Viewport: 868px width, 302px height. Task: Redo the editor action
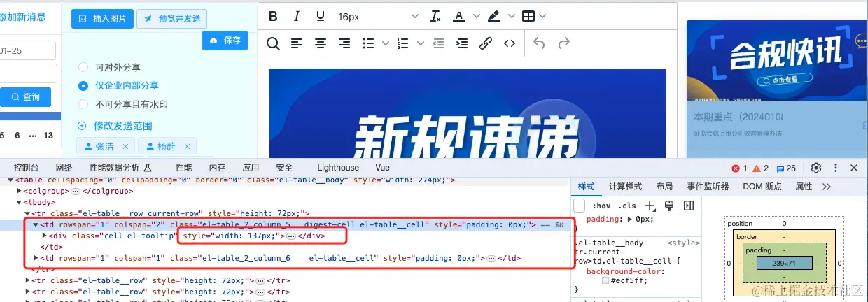point(563,43)
